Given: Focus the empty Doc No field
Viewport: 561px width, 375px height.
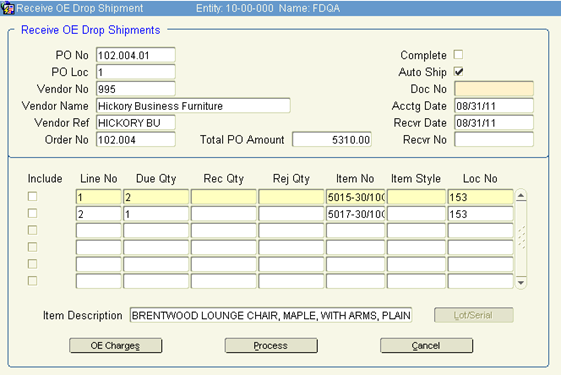Looking at the screenshot, I should point(494,89).
